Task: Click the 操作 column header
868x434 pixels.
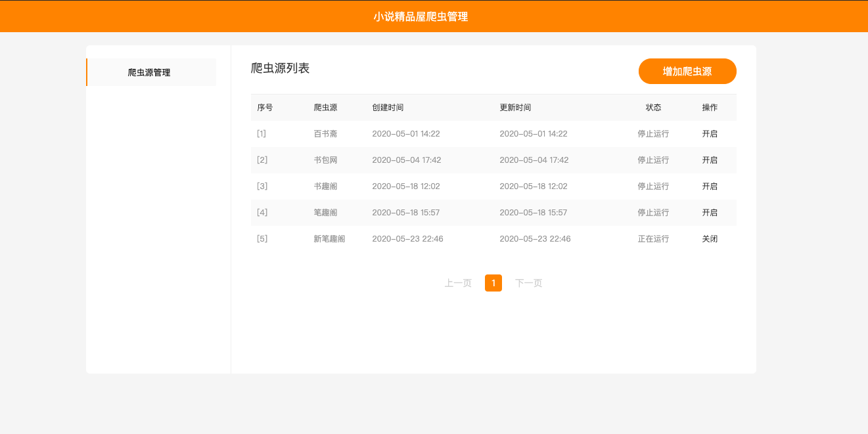Action: tap(710, 108)
